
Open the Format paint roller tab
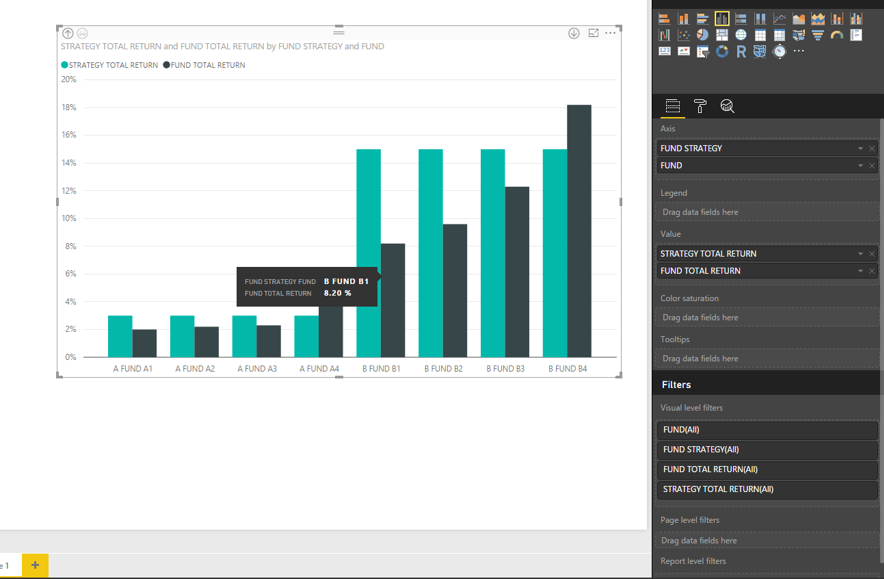700,106
